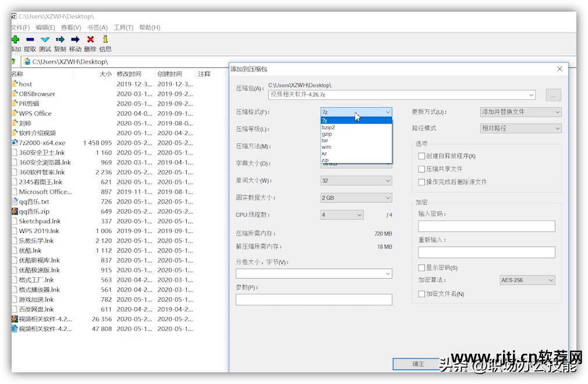Select the WPS Office folder icon
The height and width of the screenshot is (384, 588).
pyautogui.click(x=15, y=113)
